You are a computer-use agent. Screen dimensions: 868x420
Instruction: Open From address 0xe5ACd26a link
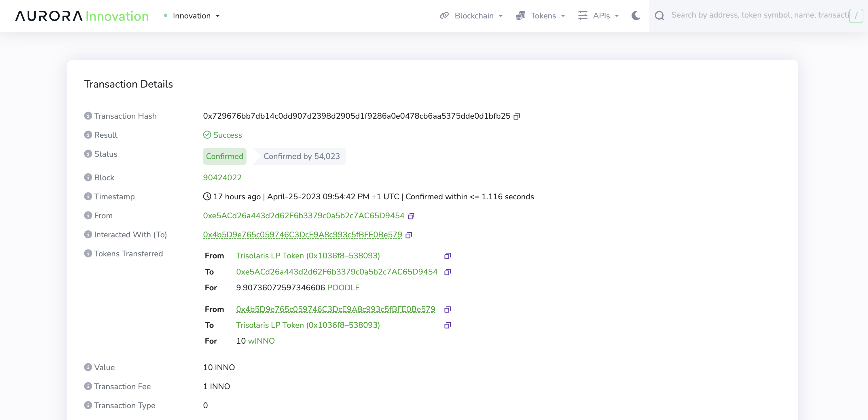tap(303, 216)
